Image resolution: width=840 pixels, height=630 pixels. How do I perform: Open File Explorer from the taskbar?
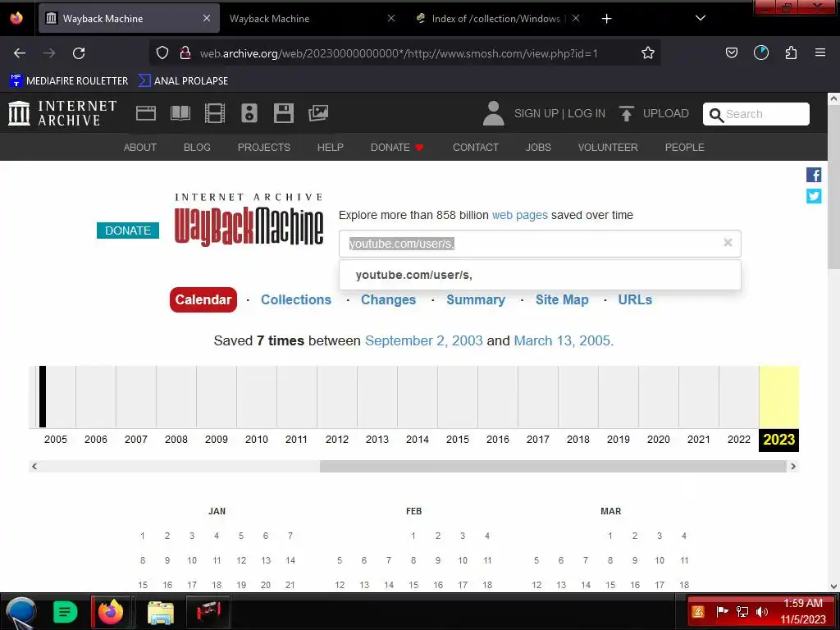pyautogui.click(x=160, y=612)
